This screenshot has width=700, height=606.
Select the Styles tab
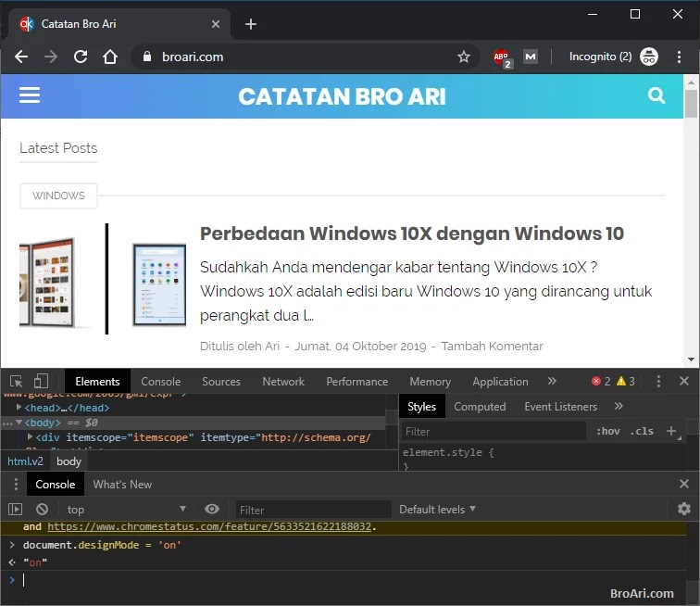click(x=421, y=407)
